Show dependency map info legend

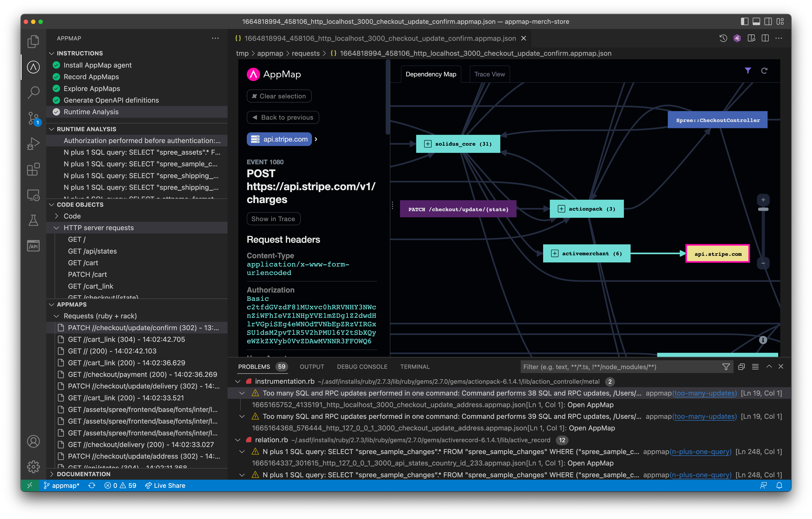click(x=763, y=340)
